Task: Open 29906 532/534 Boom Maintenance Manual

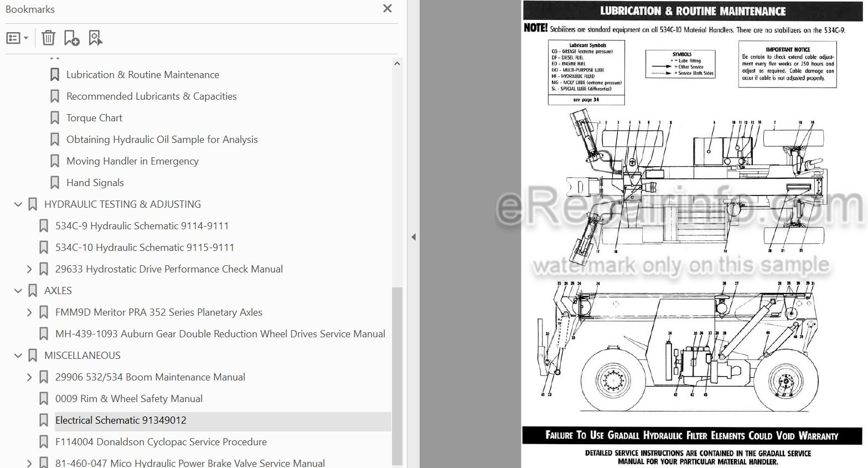Action: tap(150, 377)
